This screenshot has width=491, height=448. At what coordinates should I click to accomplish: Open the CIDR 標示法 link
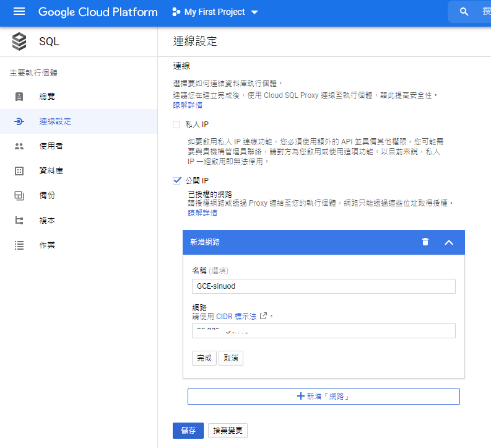[x=237, y=317]
